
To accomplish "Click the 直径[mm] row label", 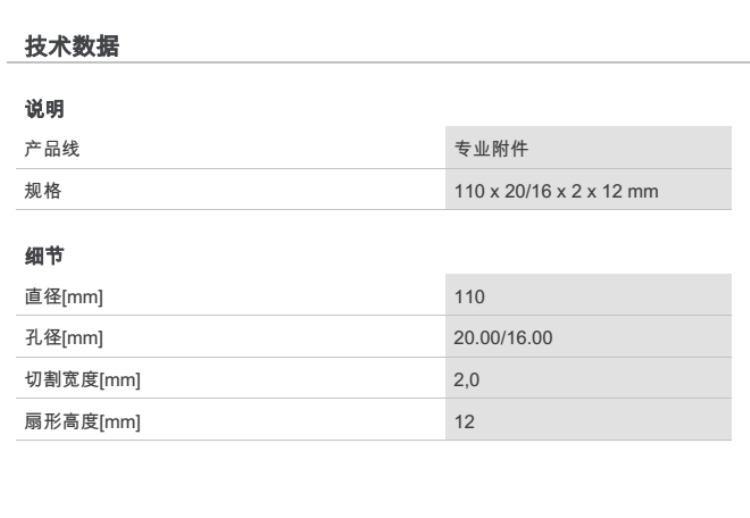I will tap(64, 297).
